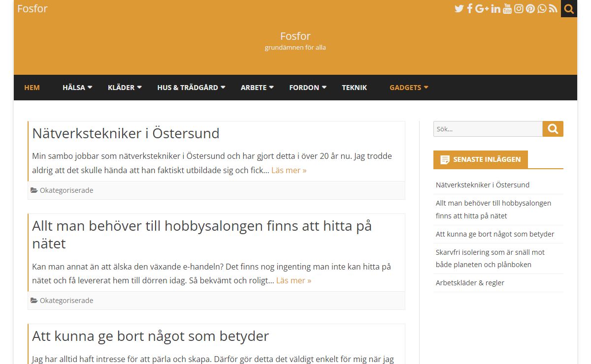
Task: Expand the Gadgets menu arrow
Action: (x=426, y=87)
